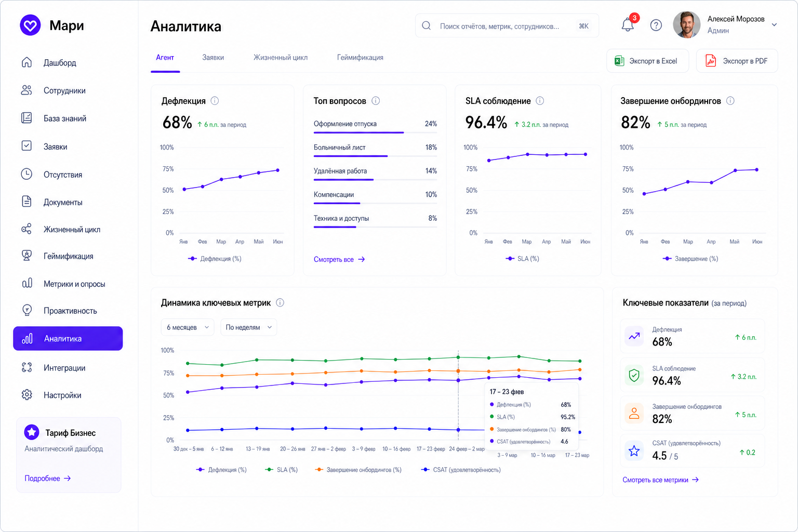Click the notification bell icon
798x532 pixels.
pos(628,25)
